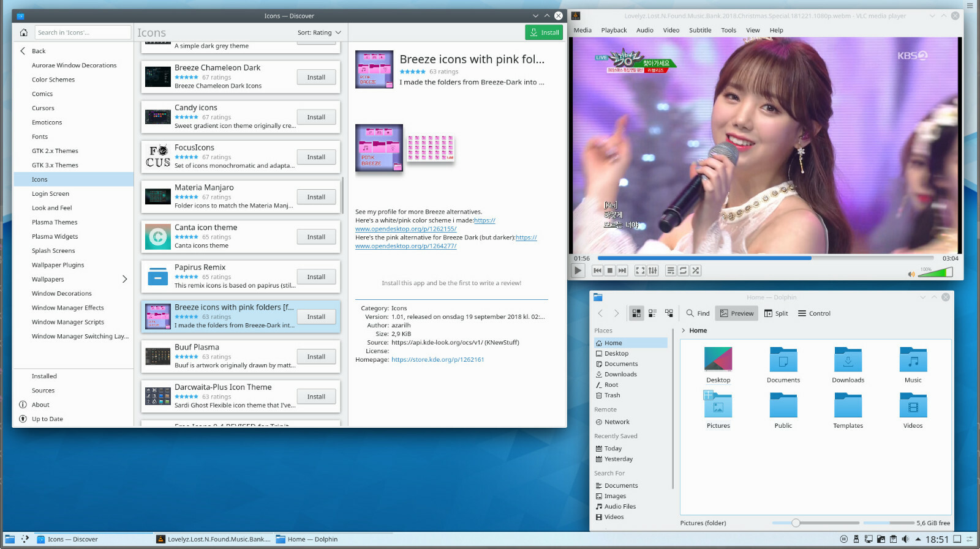The image size is (980, 549).
Task: Open VLC Playback menu
Action: tap(614, 30)
